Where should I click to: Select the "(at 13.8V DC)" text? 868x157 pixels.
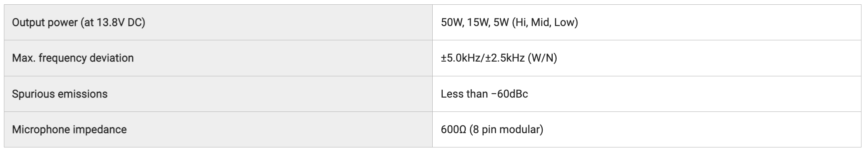point(113,23)
